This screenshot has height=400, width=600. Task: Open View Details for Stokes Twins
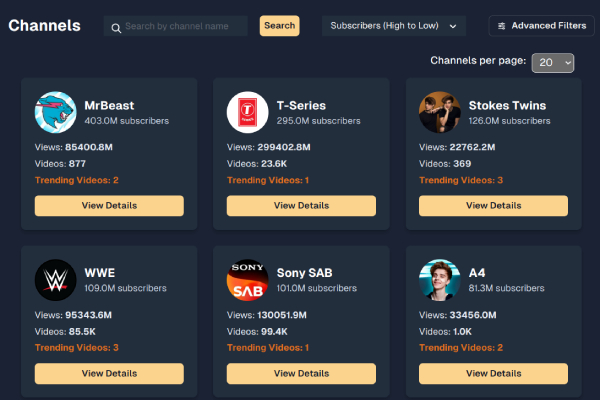[493, 206]
